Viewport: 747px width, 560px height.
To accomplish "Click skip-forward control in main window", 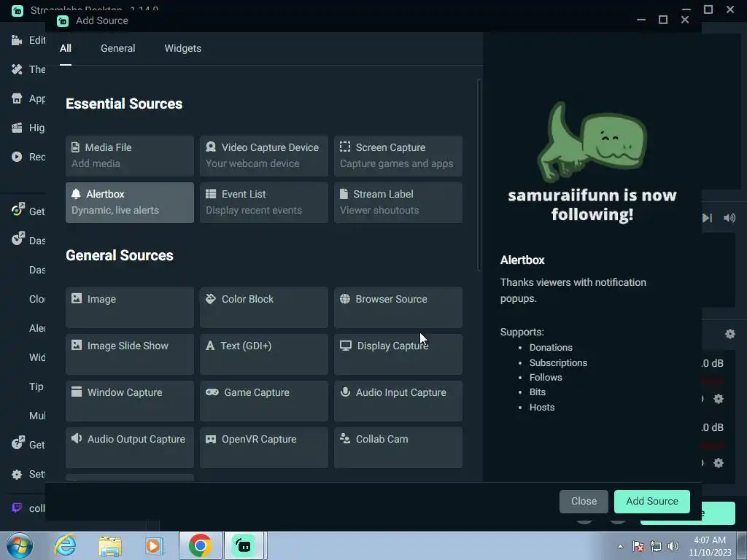I will pyautogui.click(x=708, y=218).
